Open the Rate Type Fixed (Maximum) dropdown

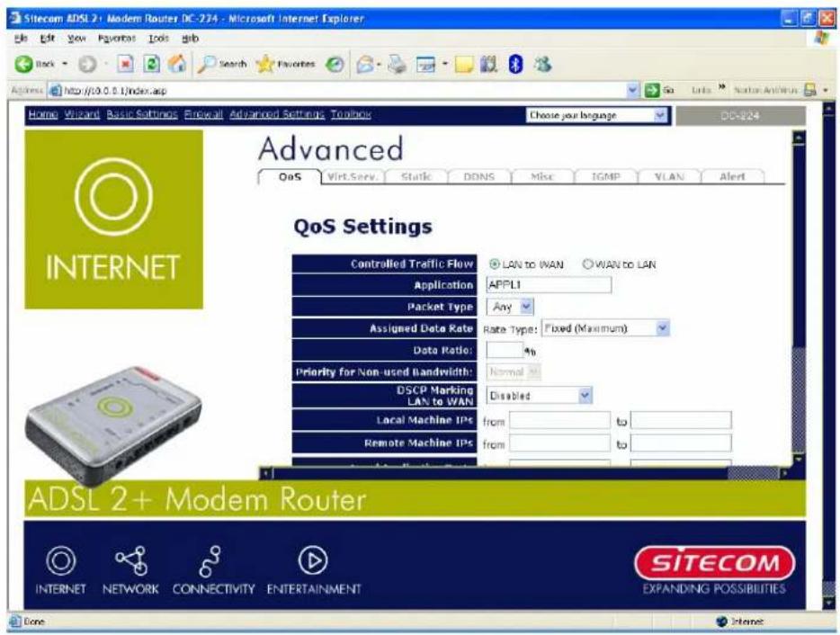(605, 328)
